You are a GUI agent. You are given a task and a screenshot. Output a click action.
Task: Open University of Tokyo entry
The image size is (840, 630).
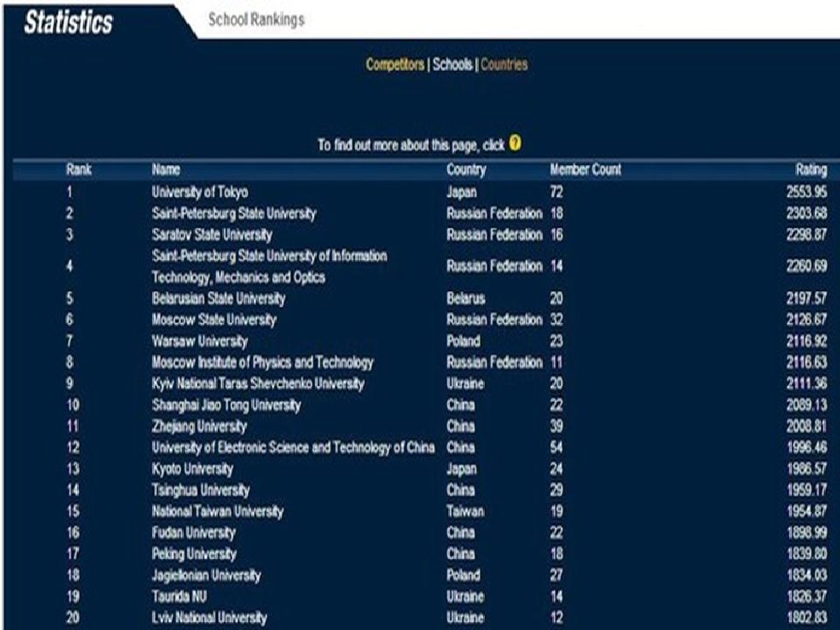[x=199, y=192]
